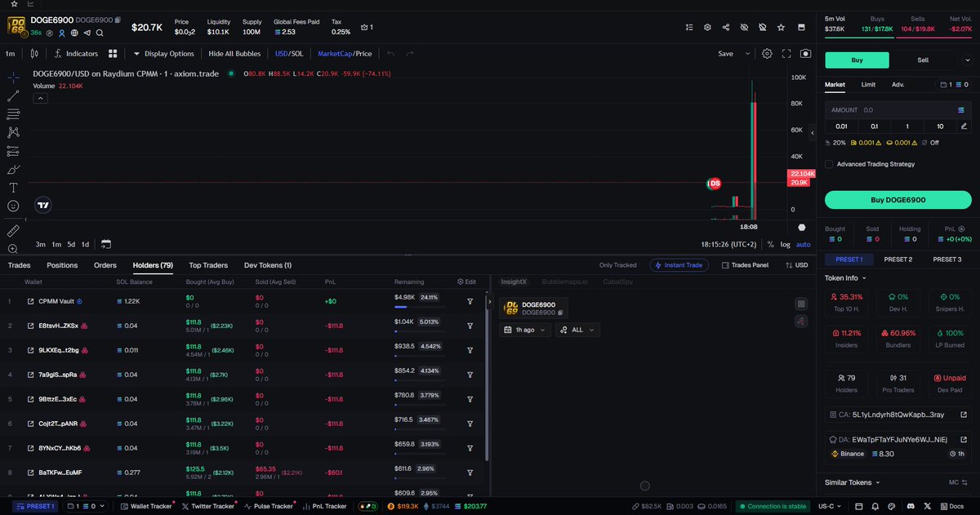Enable Advanced Trading Strategy checkbox
The width and height of the screenshot is (980, 515).
[x=830, y=164]
